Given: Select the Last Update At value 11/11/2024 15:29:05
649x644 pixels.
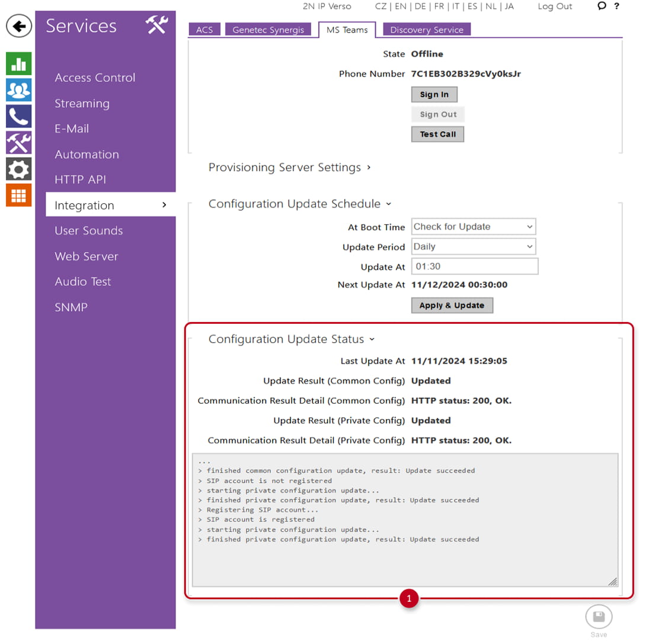Looking at the screenshot, I should 459,361.
